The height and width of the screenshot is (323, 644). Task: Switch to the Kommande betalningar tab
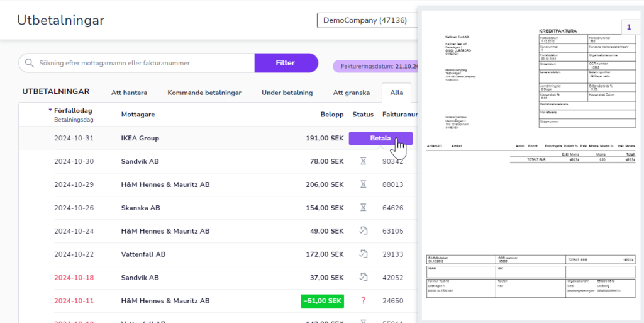204,93
